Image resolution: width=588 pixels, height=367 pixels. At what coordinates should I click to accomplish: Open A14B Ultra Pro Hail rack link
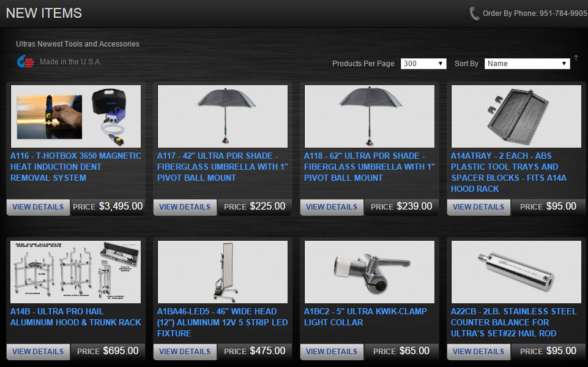click(76, 317)
